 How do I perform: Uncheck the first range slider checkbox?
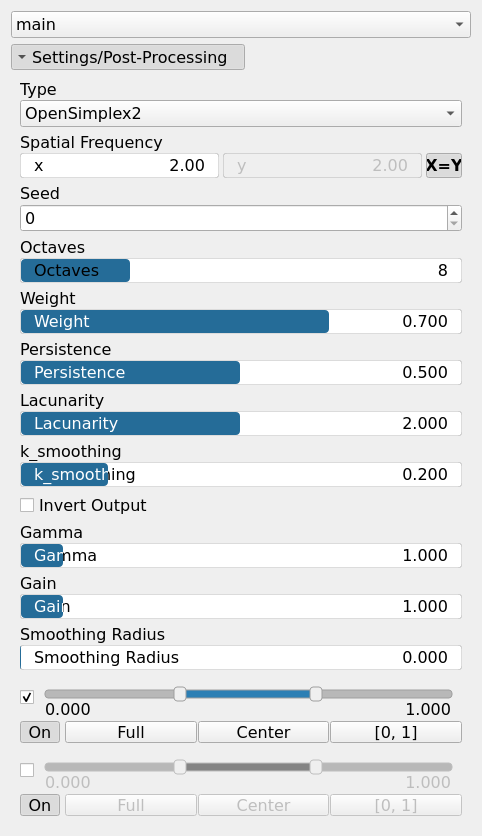[x=27, y=697]
